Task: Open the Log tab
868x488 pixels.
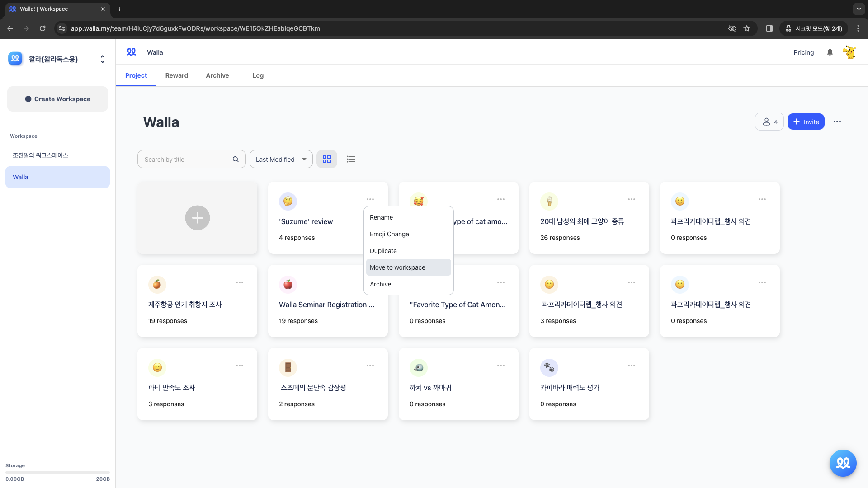Action: pos(258,75)
